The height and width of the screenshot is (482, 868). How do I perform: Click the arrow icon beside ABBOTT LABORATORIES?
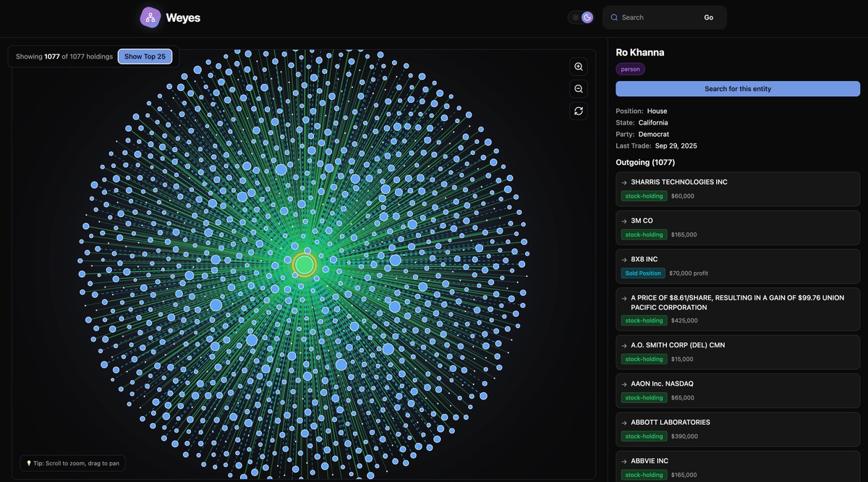tap(623, 422)
